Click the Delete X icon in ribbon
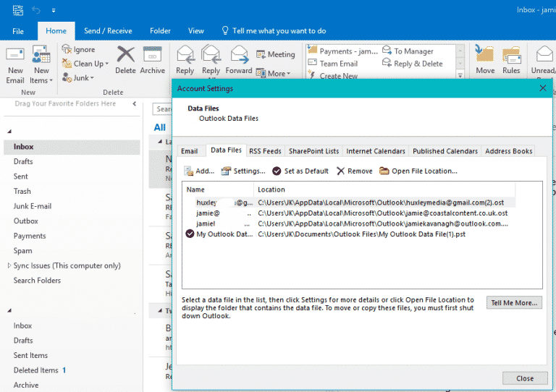 click(125, 55)
